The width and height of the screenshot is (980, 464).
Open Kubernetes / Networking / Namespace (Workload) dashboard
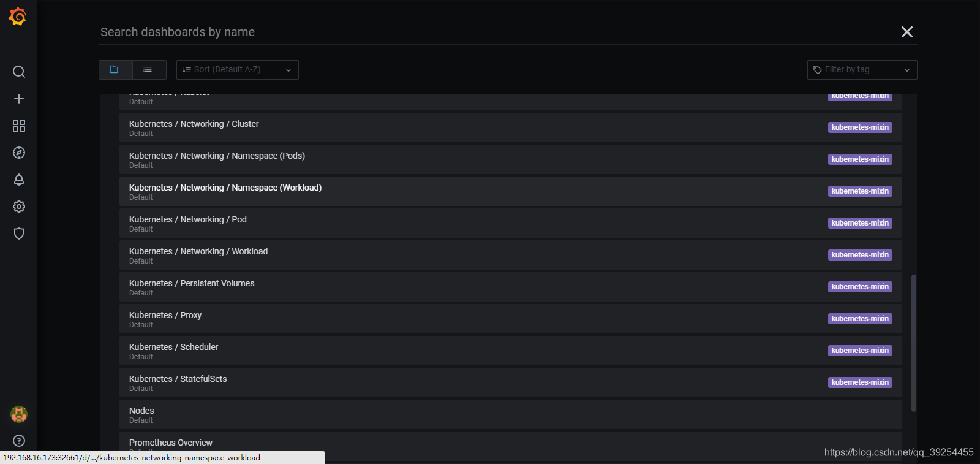[x=511, y=191]
